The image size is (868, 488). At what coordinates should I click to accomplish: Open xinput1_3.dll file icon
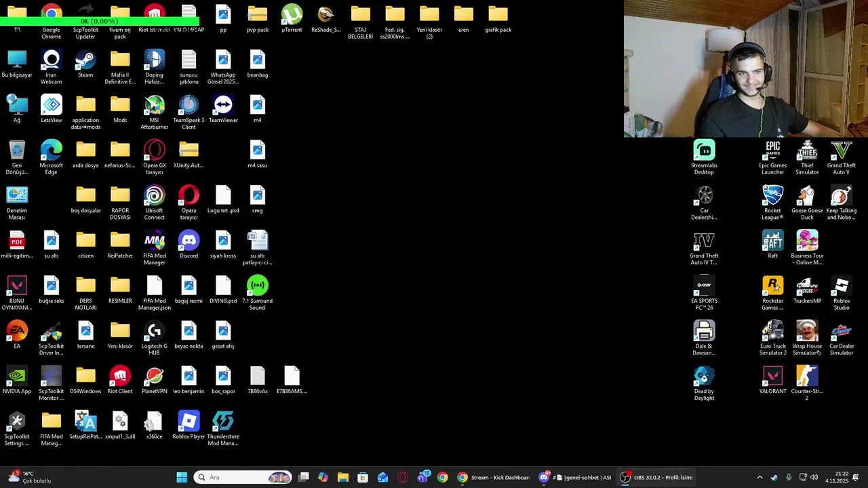click(120, 426)
